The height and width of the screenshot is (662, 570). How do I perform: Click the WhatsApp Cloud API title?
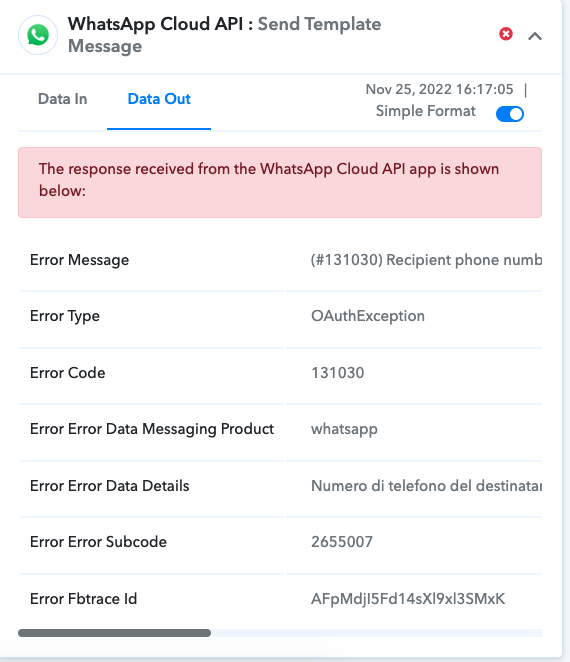[x=155, y=24]
